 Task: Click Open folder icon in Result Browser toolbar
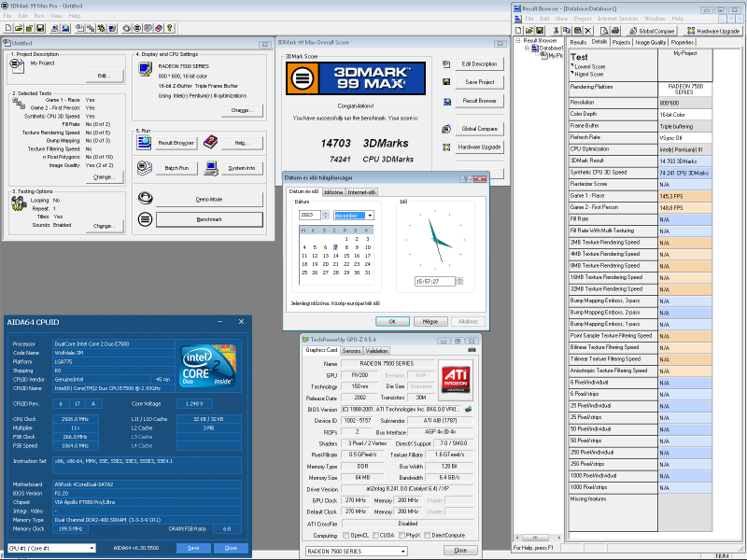click(529, 31)
